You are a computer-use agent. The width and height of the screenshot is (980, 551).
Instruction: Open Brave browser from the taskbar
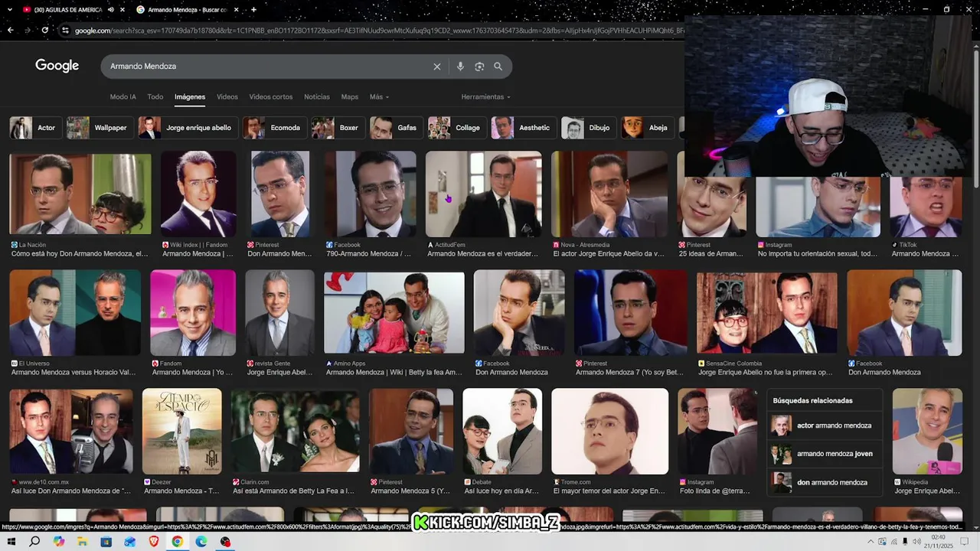[x=153, y=542]
